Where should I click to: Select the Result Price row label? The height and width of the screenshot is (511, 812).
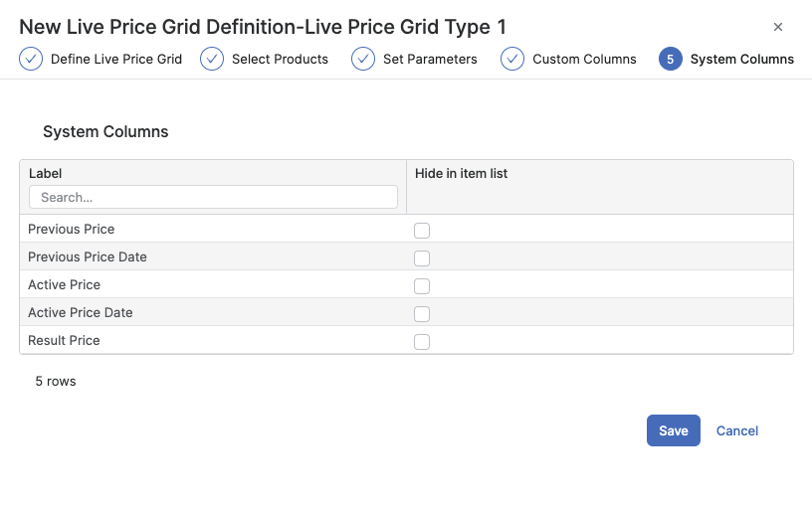pos(65,341)
